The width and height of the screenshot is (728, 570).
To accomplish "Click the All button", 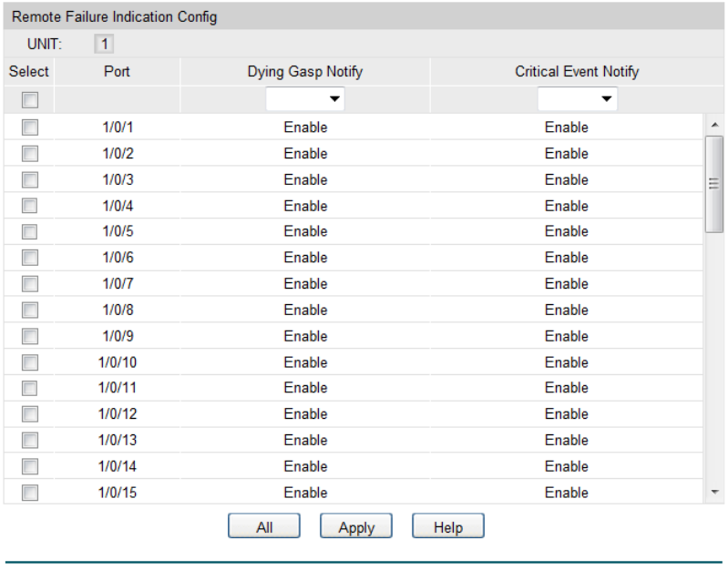I will 264,527.
